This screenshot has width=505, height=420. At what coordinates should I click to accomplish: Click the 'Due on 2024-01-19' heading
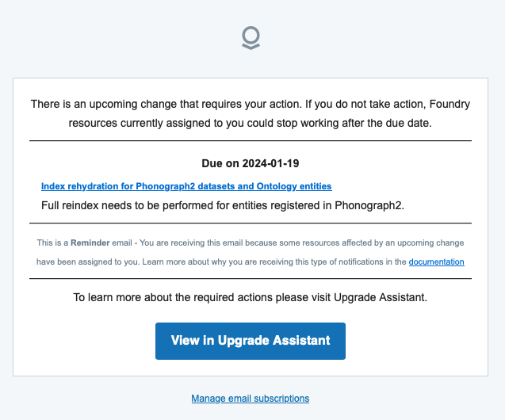click(251, 163)
